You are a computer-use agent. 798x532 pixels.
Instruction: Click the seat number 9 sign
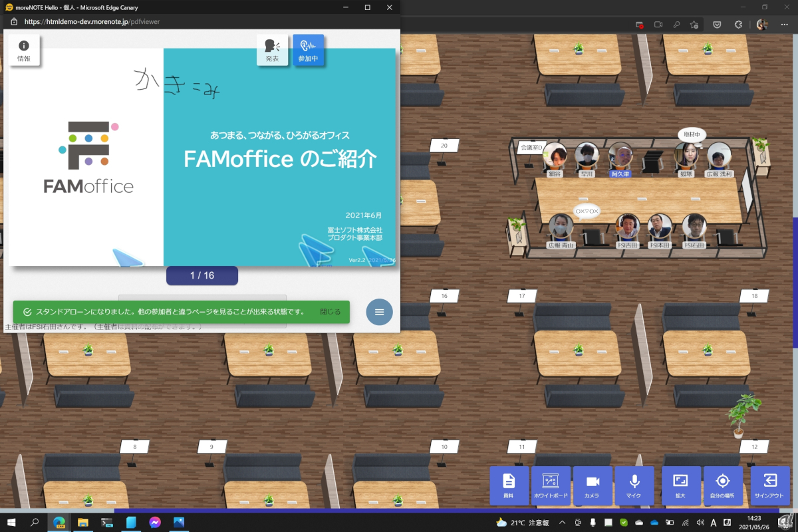click(x=212, y=447)
